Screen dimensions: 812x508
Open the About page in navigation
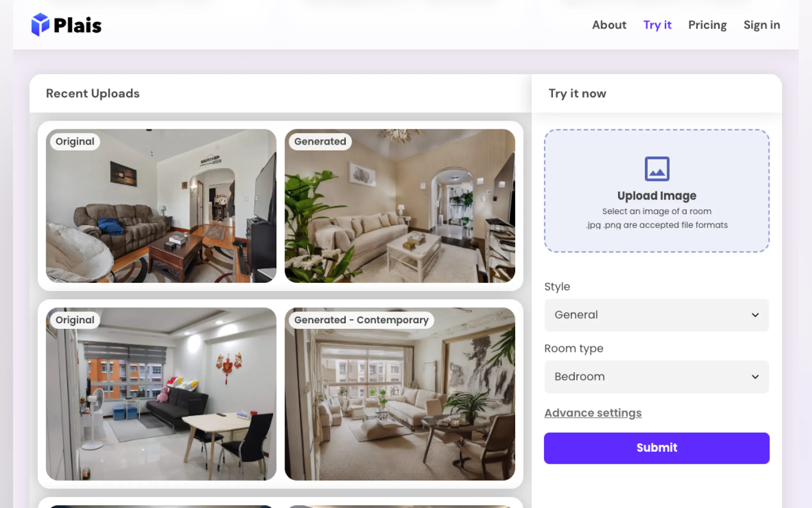pyautogui.click(x=609, y=25)
